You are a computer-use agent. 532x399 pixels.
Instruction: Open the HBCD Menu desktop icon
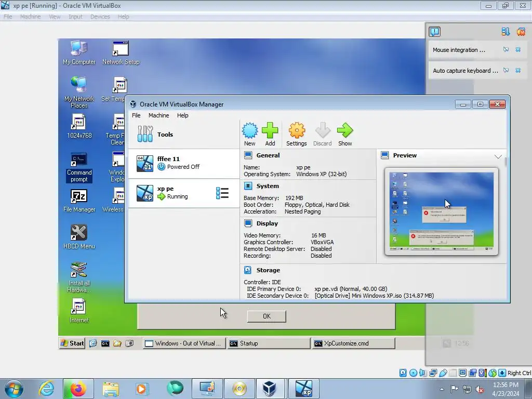[x=79, y=237]
